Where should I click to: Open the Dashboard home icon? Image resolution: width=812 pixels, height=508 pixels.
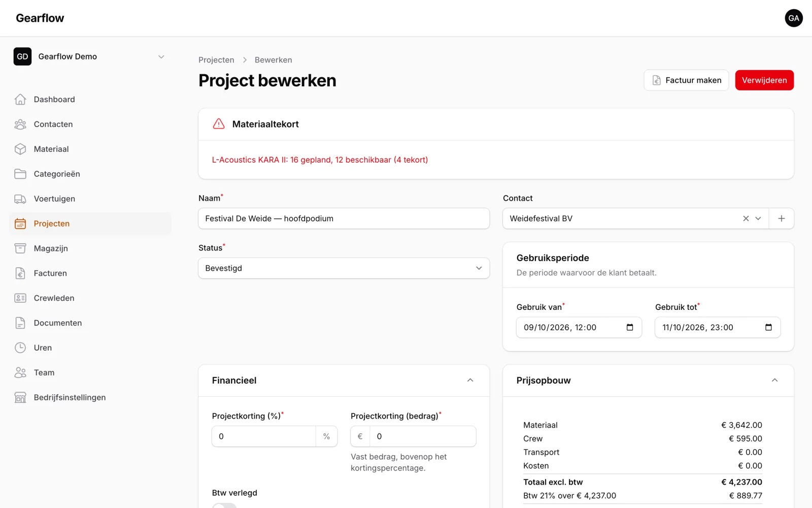point(20,100)
